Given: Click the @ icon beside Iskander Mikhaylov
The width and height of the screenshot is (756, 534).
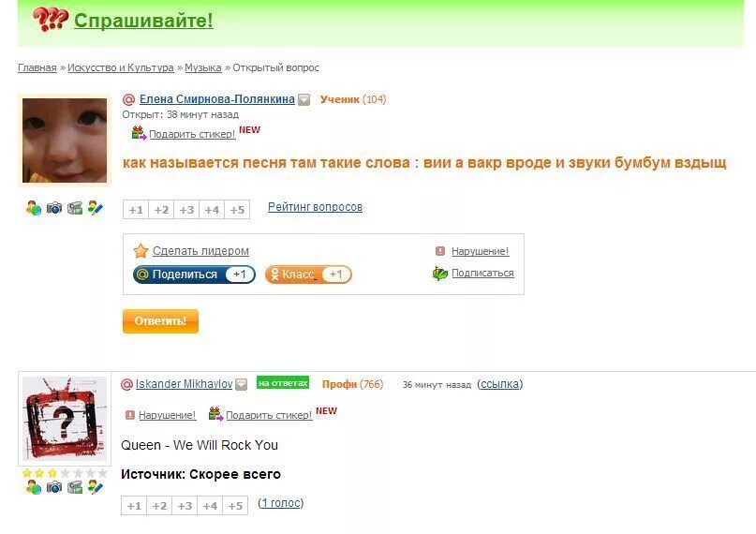Looking at the screenshot, I should 126,384.
